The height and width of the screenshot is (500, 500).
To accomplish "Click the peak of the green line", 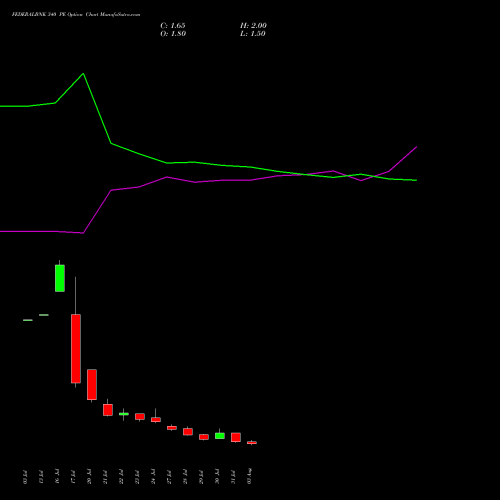I will pyautogui.click(x=83, y=74).
